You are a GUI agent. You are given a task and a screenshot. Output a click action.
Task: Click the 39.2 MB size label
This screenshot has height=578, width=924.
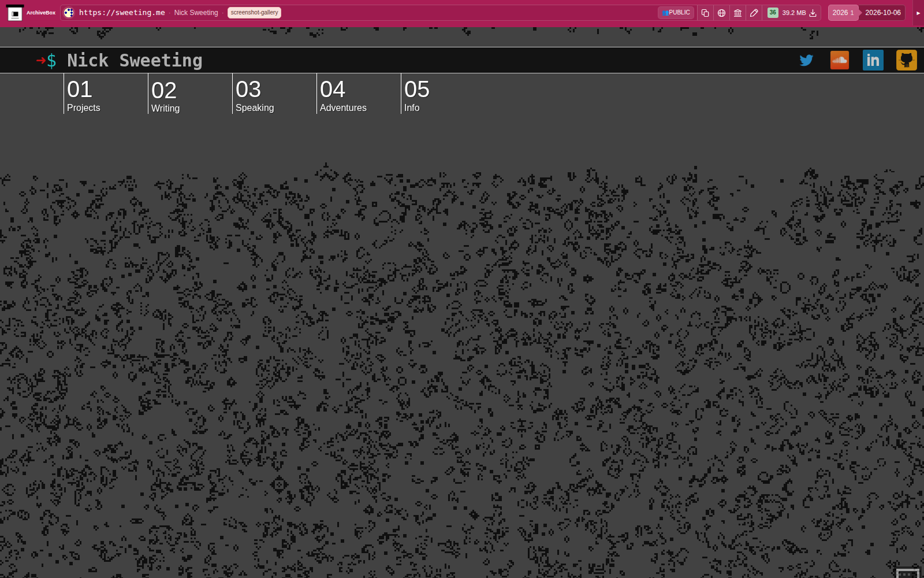794,13
